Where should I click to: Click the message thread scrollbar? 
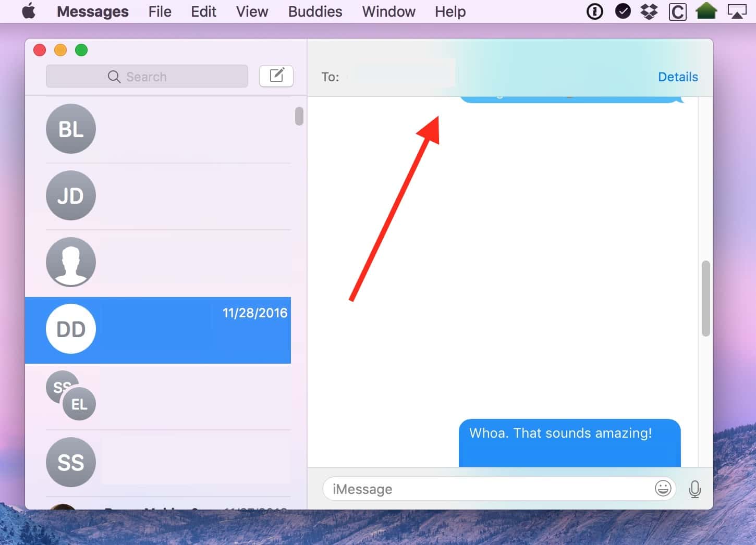point(706,299)
